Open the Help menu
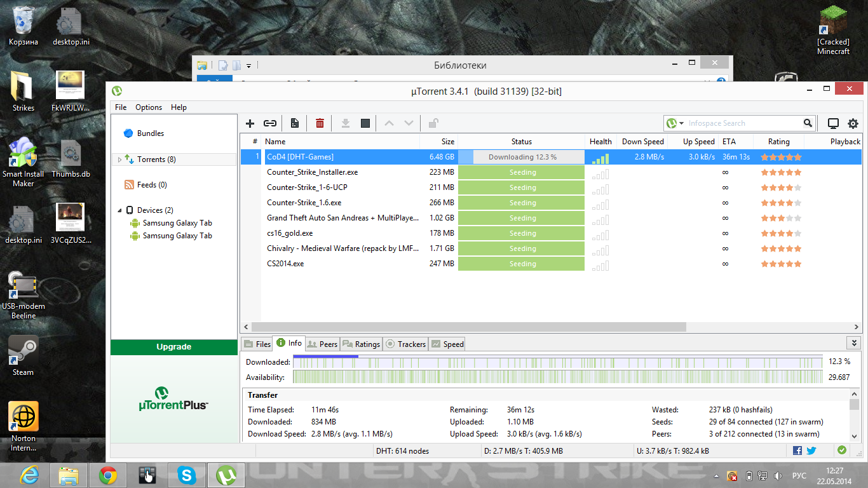The image size is (868, 488). pyautogui.click(x=179, y=107)
